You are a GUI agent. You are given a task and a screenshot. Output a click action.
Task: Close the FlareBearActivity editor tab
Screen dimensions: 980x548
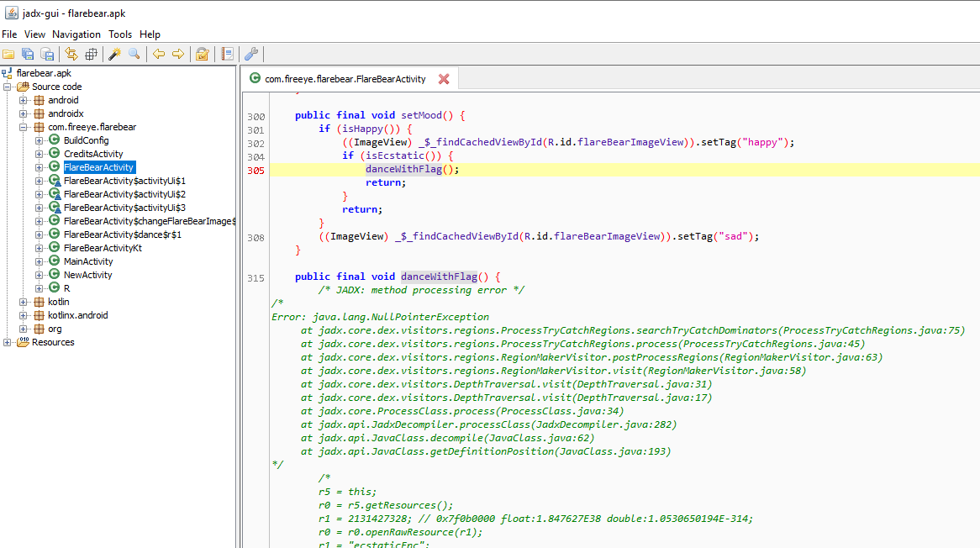444,79
